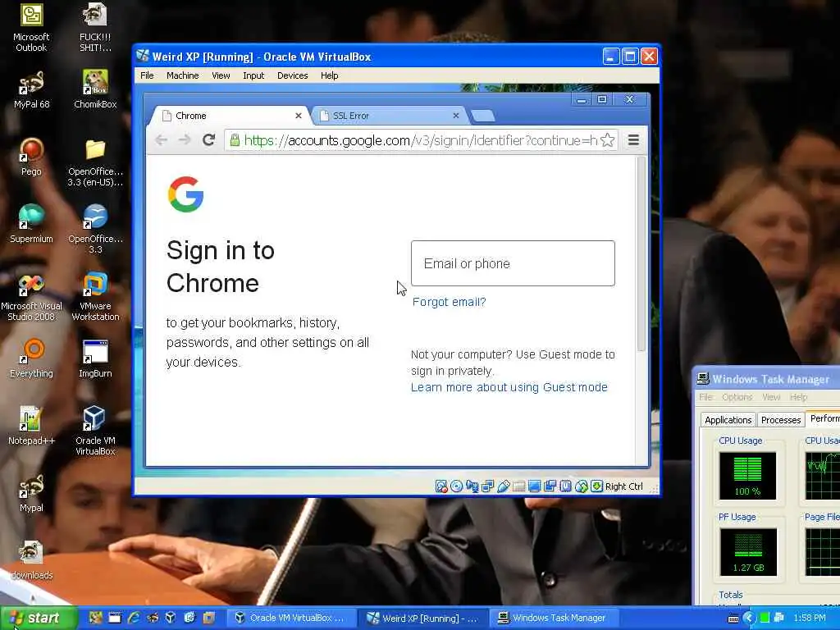Open the Task Manager View menu
The width and height of the screenshot is (840, 630).
pos(771,397)
